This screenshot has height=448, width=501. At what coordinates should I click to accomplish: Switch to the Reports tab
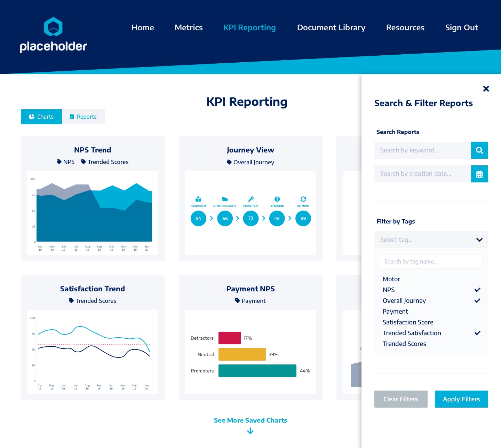[83, 117]
